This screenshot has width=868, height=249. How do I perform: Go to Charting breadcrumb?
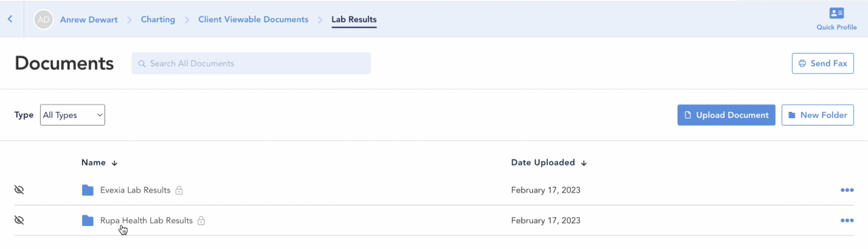point(158,20)
